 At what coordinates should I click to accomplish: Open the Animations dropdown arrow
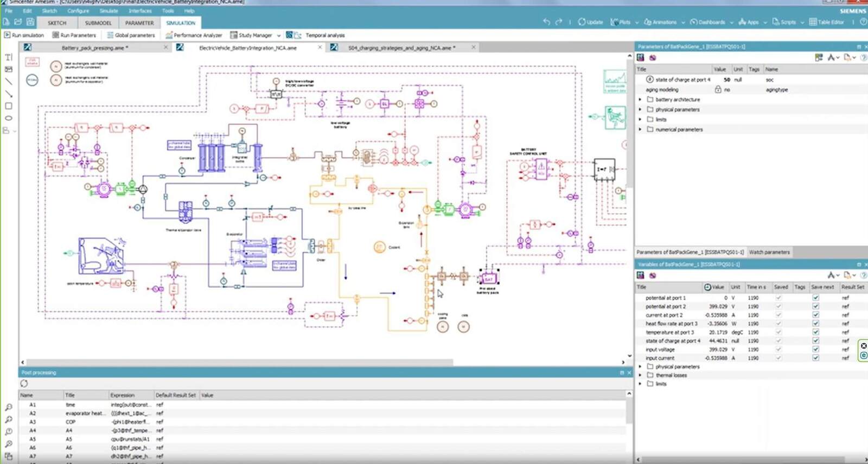[683, 23]
